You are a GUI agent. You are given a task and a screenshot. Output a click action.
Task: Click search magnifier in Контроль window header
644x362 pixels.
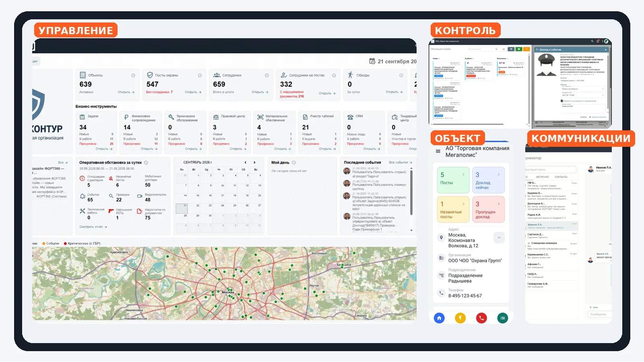coord(592,41)
